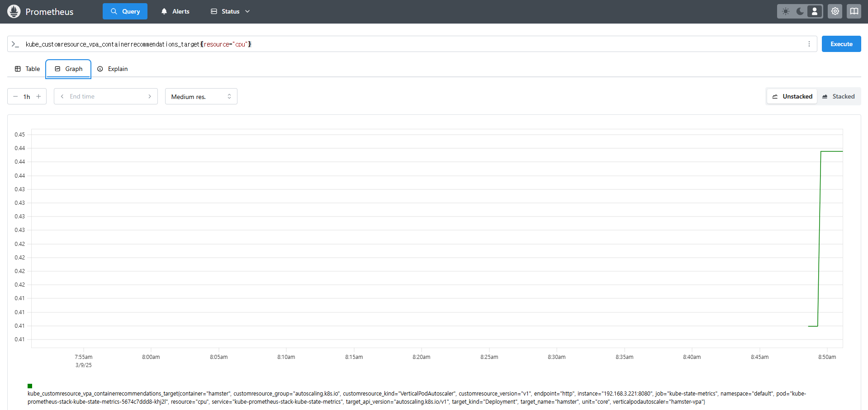Select the browser-preference theme icon

coord(815,11)
